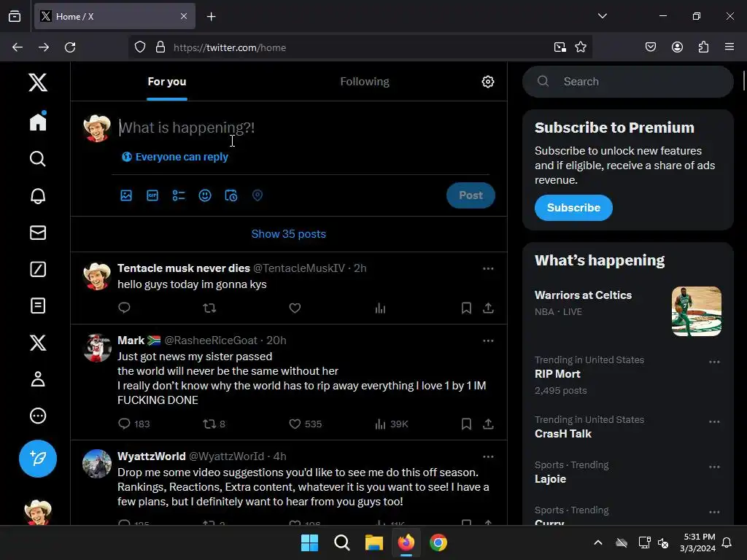The width and height of the screenshot is (747, 560).
Task: Add a GIF in composer
Action: click(152, 195)
